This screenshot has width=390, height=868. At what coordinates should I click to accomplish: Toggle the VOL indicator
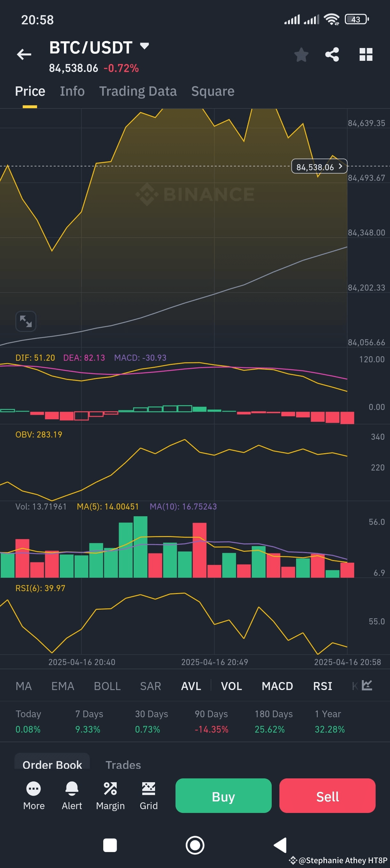point(231,686)
